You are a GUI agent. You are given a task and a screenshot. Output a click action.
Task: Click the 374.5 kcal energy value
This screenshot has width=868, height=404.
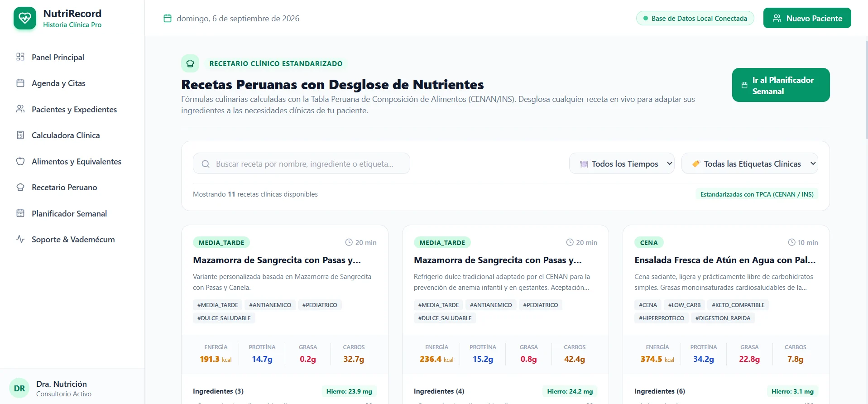pyautogui.click(x=657, y=359)
